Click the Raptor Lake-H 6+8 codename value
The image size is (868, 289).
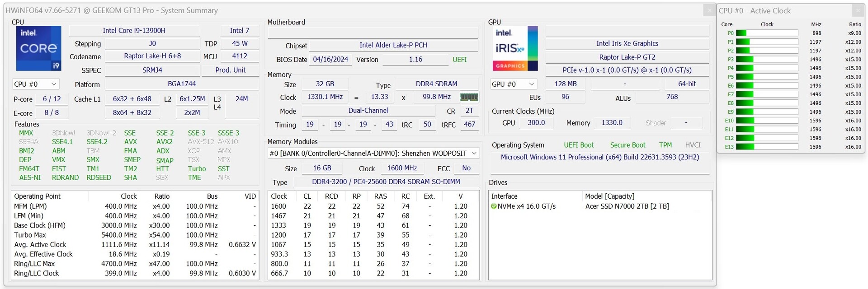coord(152,56)
